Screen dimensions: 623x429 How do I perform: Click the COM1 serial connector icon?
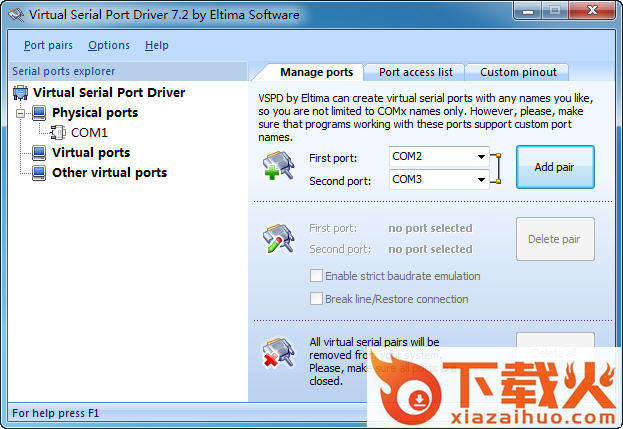tap(58, 133)
